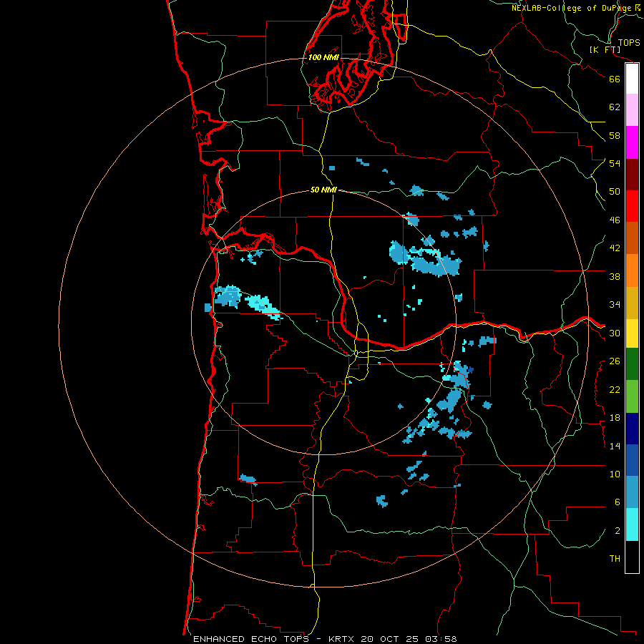
Task: Click the "03:58" time stamp
Action: (441, 639)
